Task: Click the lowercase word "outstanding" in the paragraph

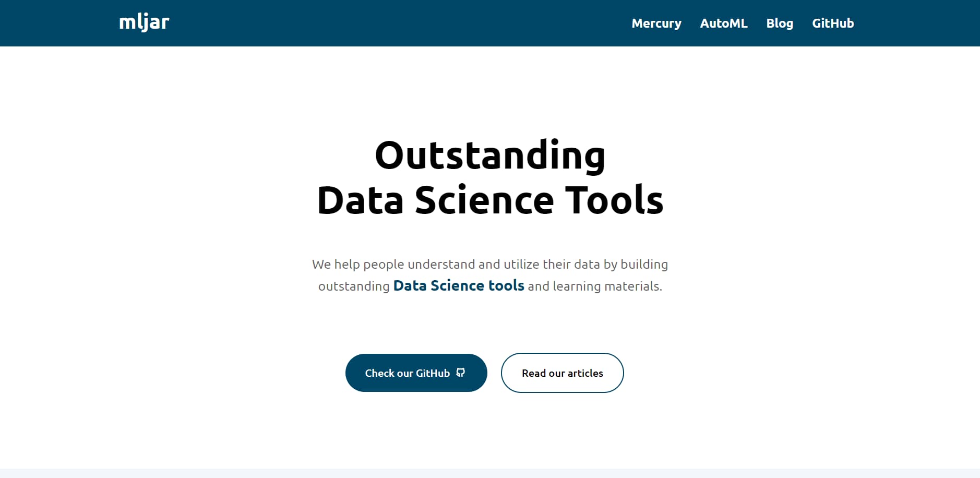Action: coord(353,286)
